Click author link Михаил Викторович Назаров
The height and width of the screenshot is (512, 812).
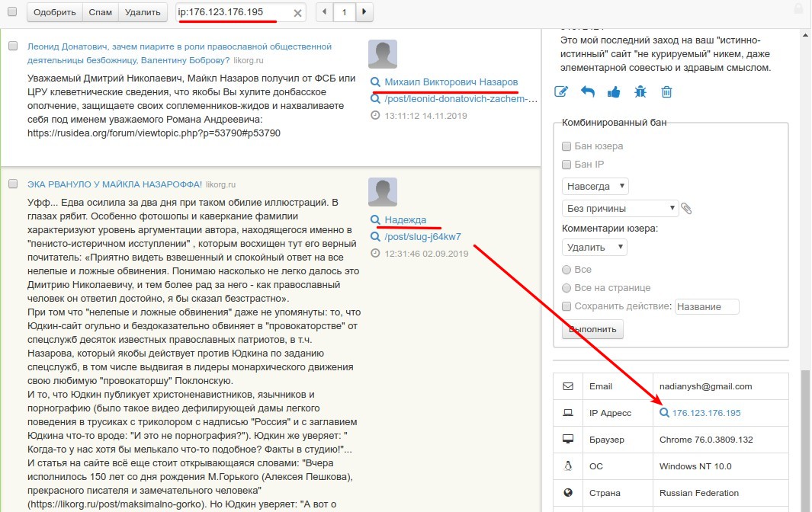click(451, 82)
